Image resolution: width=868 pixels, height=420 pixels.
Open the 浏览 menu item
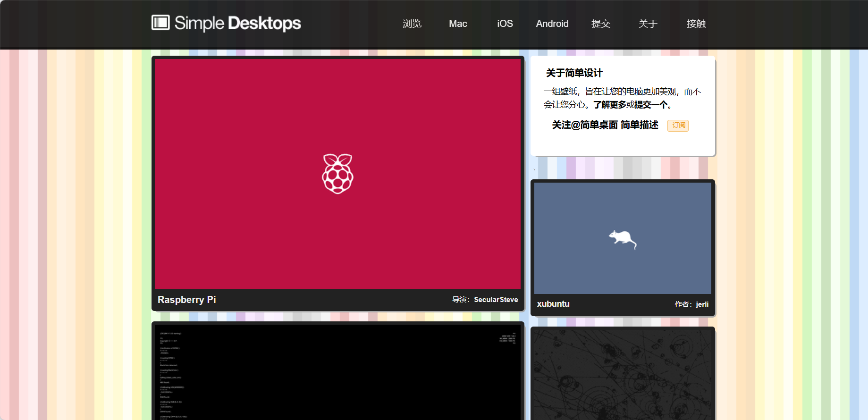click(412, 24)
